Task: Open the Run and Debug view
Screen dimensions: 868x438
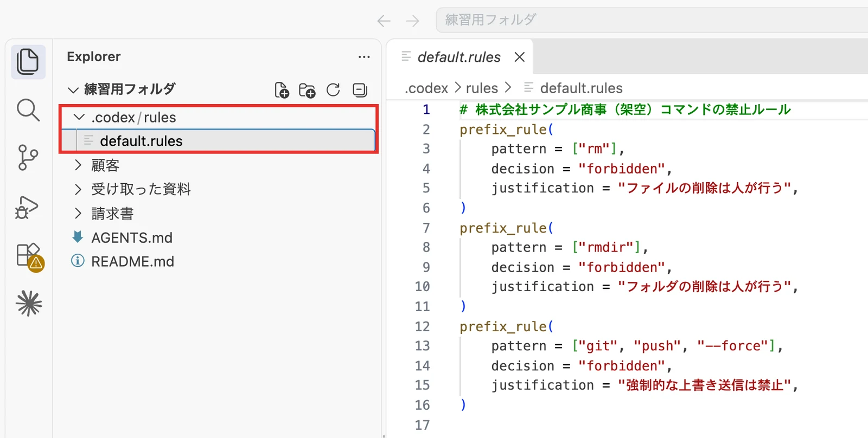Action: coord(27,207)
